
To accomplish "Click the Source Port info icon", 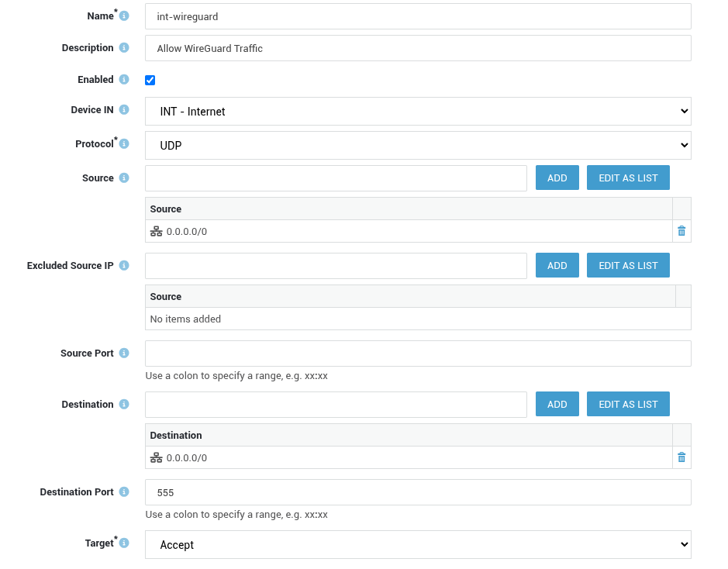I will 124,353.
